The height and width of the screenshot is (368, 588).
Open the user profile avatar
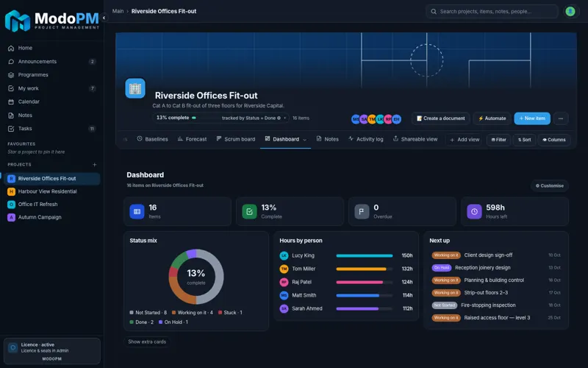(x=570, y=12)
